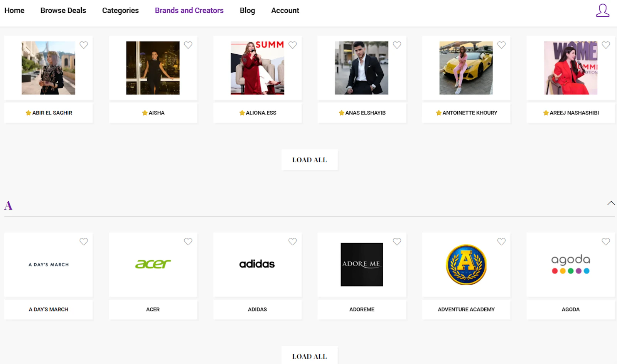
Task: Favorite Antoinette Khoury with heart icon
Action: (501, 45)
